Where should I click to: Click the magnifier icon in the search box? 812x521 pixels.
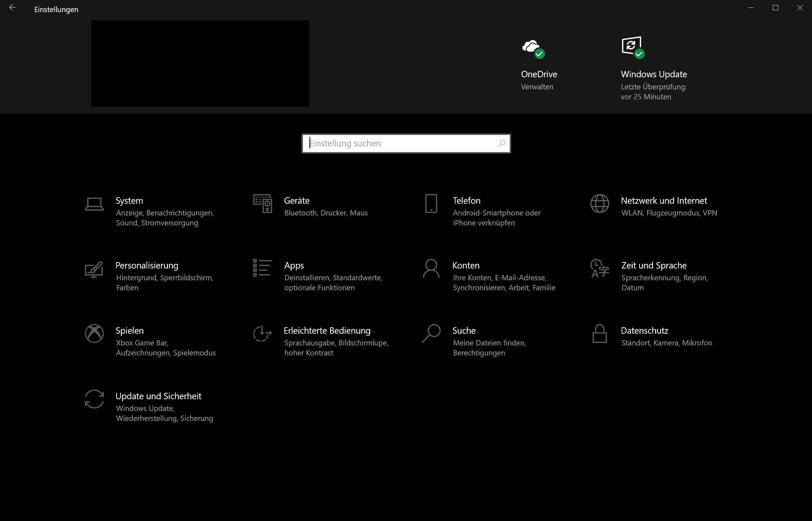click(502, 144)
